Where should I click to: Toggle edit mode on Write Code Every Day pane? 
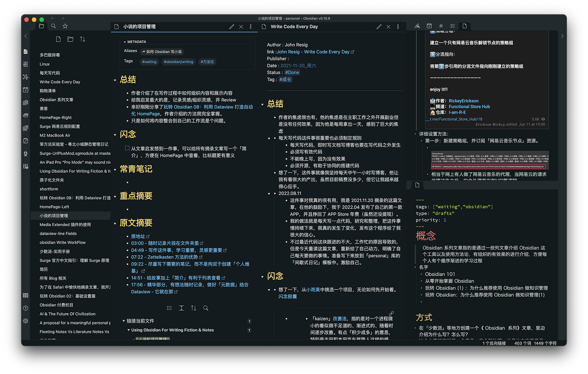coord(379,26)
